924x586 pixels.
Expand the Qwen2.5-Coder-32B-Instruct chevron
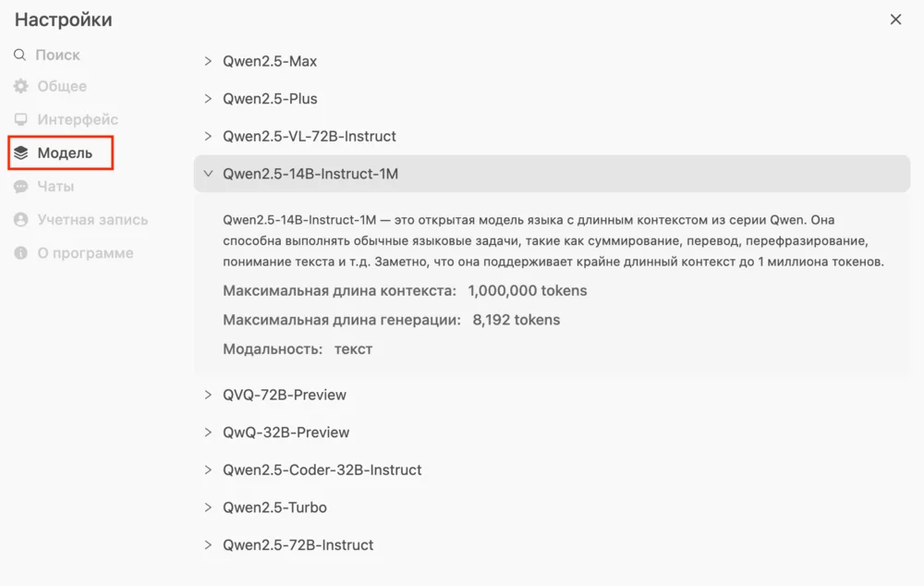point(208,470)
